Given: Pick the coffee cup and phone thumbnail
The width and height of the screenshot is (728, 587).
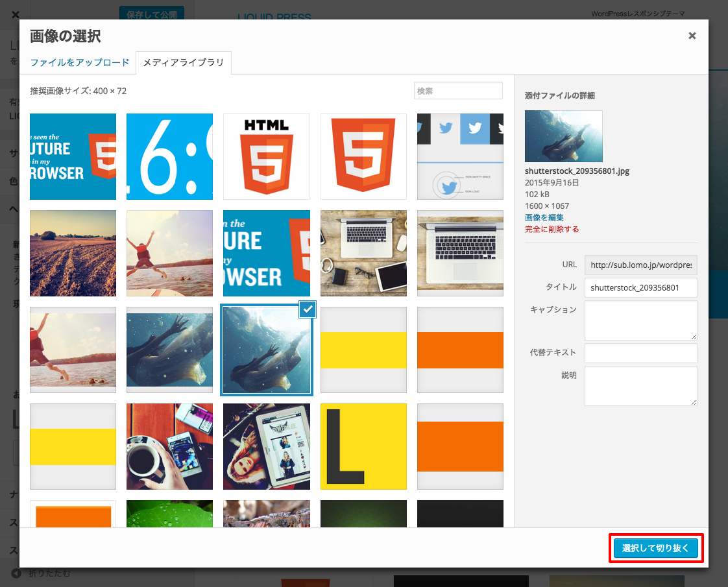Looking at the screenshot, I should [x=169, y=446].
